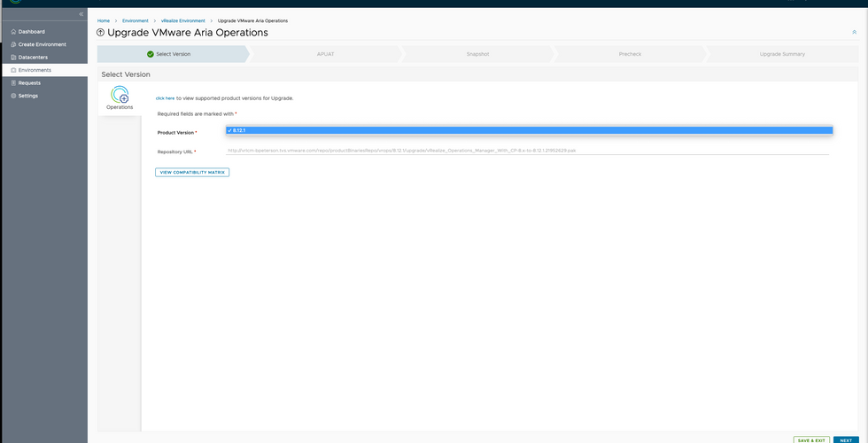Go to the Upgrade Summary wizard step
This screenshot has height=443, width=868.
[x=782, y=54]
